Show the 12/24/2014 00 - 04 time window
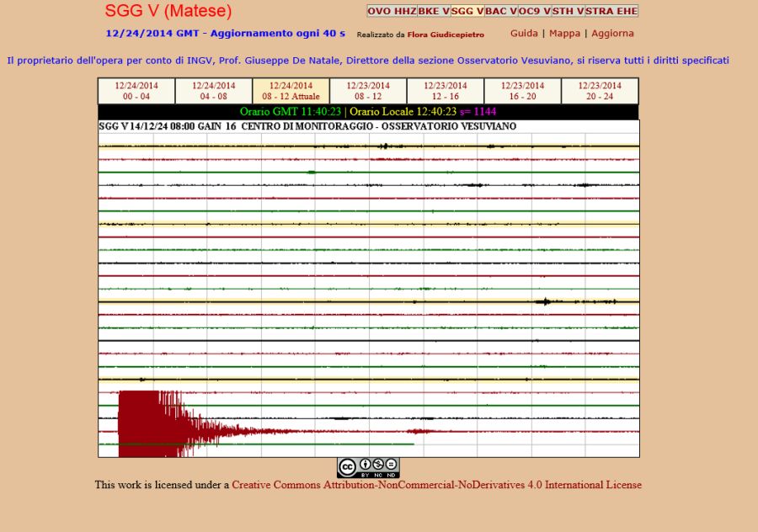Screen dimensions: 758x532 [136, 91]
